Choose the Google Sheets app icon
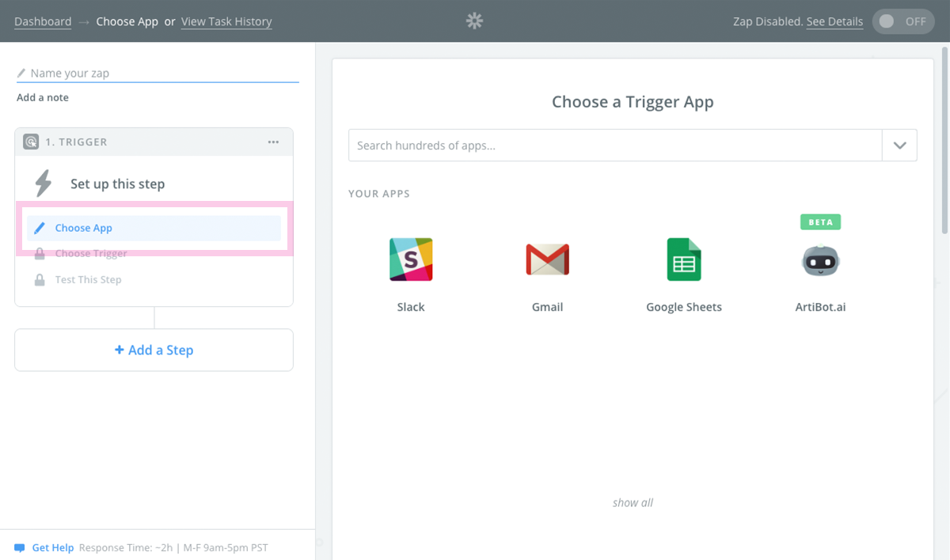950x560 pixels. point(683,259)
